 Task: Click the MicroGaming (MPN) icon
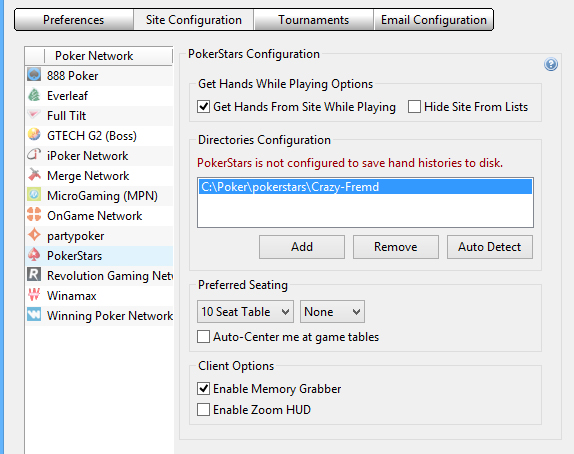(x=34, y=195)
